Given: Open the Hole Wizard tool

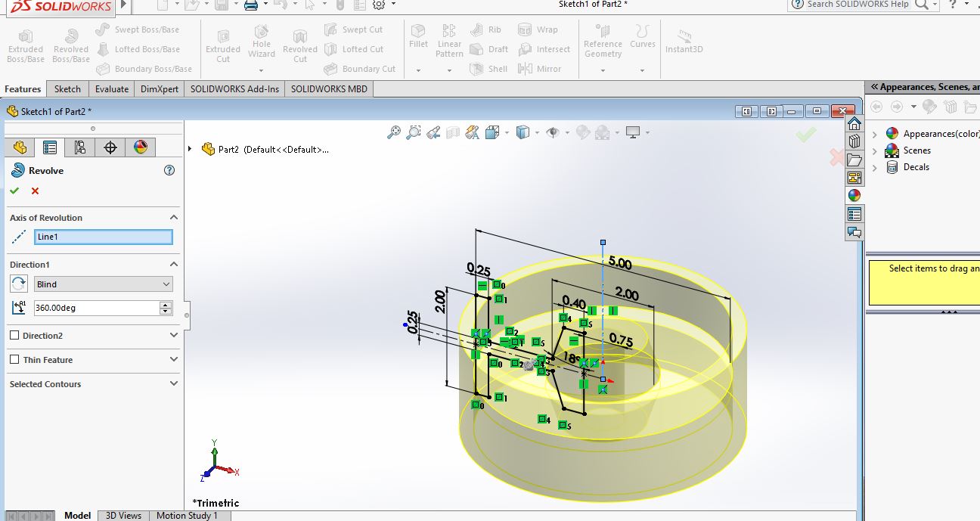Looking at the screenshot, I should pyautogui.click(x=262, y=42).
